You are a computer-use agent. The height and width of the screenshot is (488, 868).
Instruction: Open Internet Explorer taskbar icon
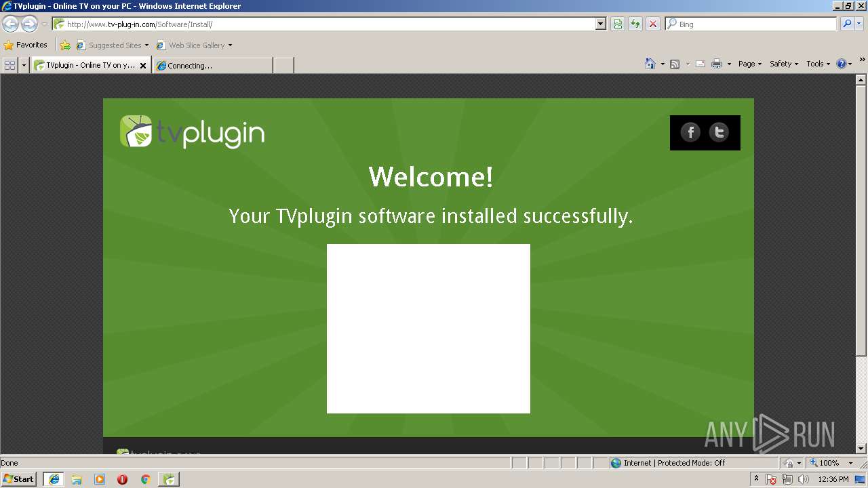click(54, 479)
